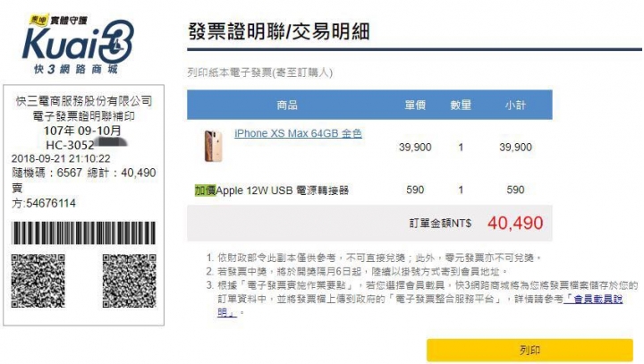
Task: Click the 單價 column header
Action: 415,106
